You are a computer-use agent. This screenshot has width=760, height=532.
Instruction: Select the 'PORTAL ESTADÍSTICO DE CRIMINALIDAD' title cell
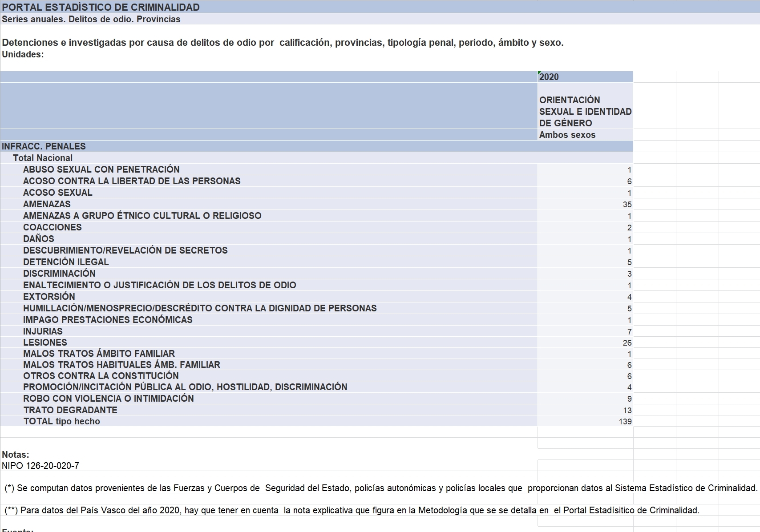pos(101,7)
